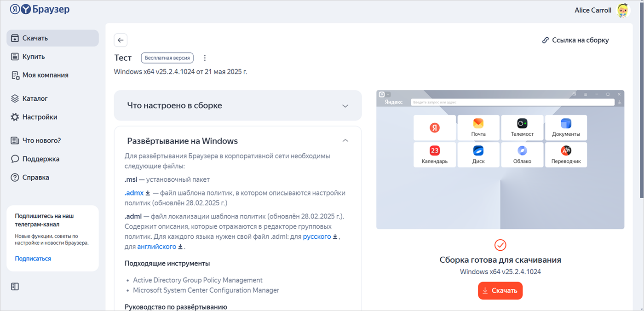Click the page's vertical scrollbar
Image resolution: width=644 pixels, height=311 pixels.
[x=641, y=138]
